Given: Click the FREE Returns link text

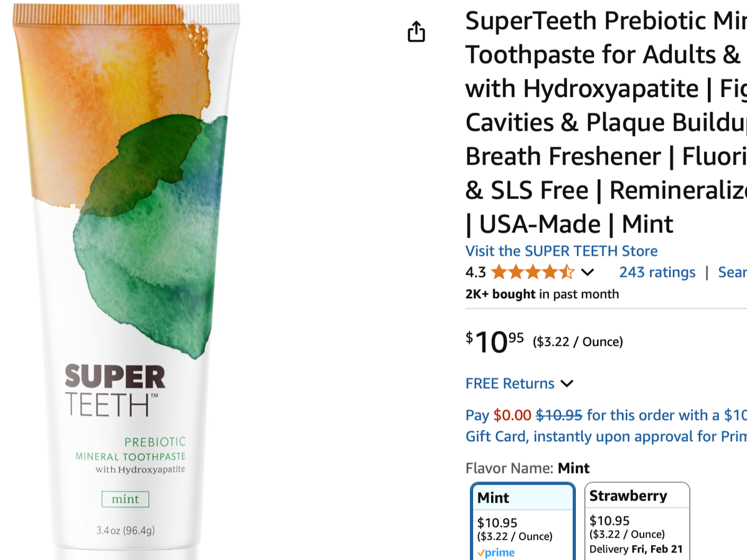Looking at the screenshot, I should click(x=509, y=383).
